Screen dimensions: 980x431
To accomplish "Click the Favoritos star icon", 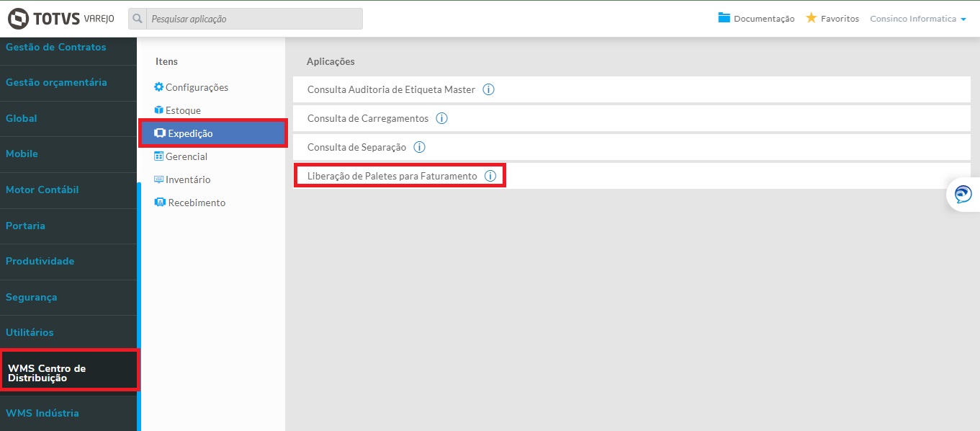I will (812, 18).
